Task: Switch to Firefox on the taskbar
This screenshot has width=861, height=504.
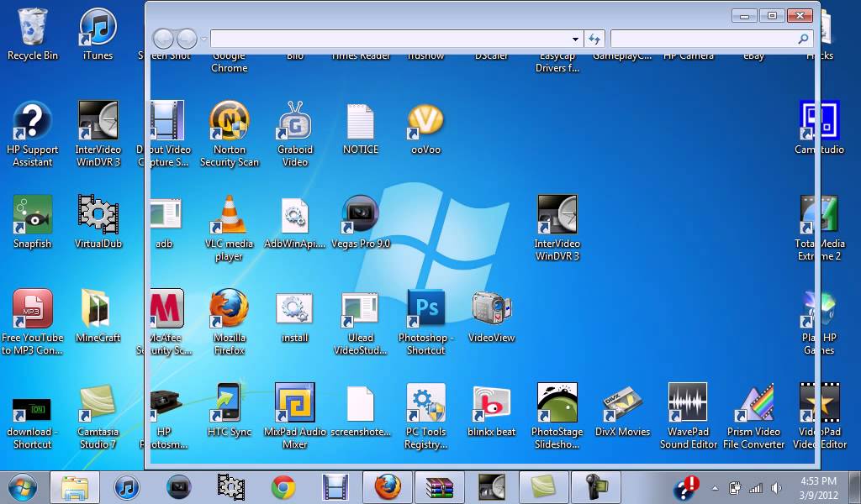Action: coord(387,487)
